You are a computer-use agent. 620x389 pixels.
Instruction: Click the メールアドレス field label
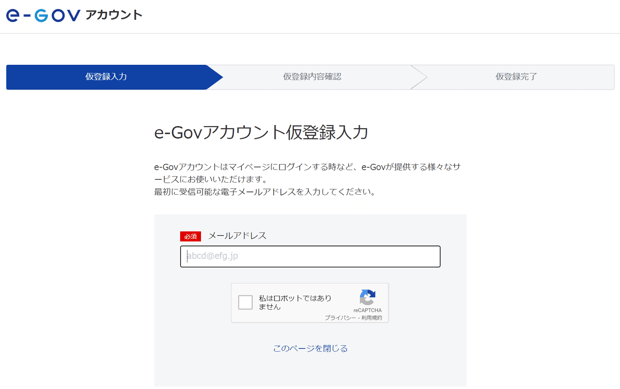tap(237, 236)
